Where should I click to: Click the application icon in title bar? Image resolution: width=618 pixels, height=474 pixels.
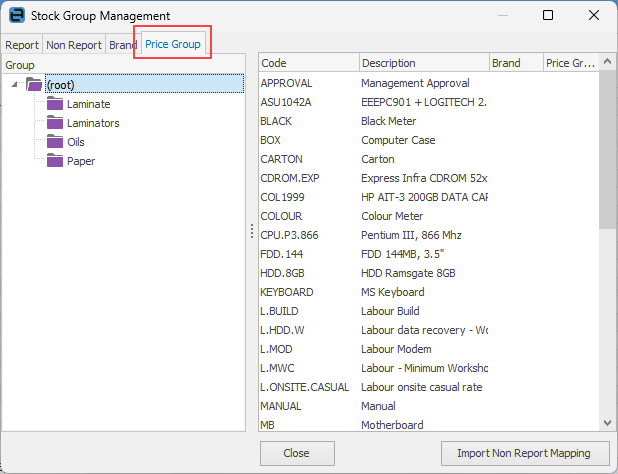pyautogui.click(x=16, y=16)
